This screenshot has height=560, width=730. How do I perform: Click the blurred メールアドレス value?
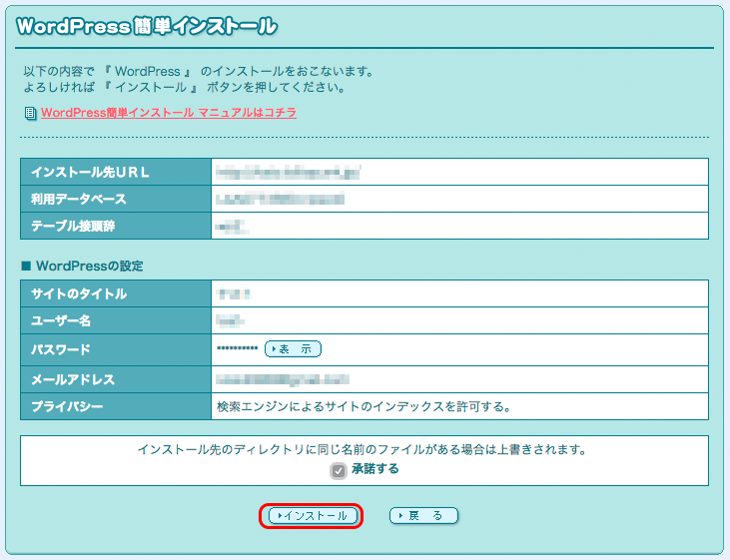(x=284, y=379)
